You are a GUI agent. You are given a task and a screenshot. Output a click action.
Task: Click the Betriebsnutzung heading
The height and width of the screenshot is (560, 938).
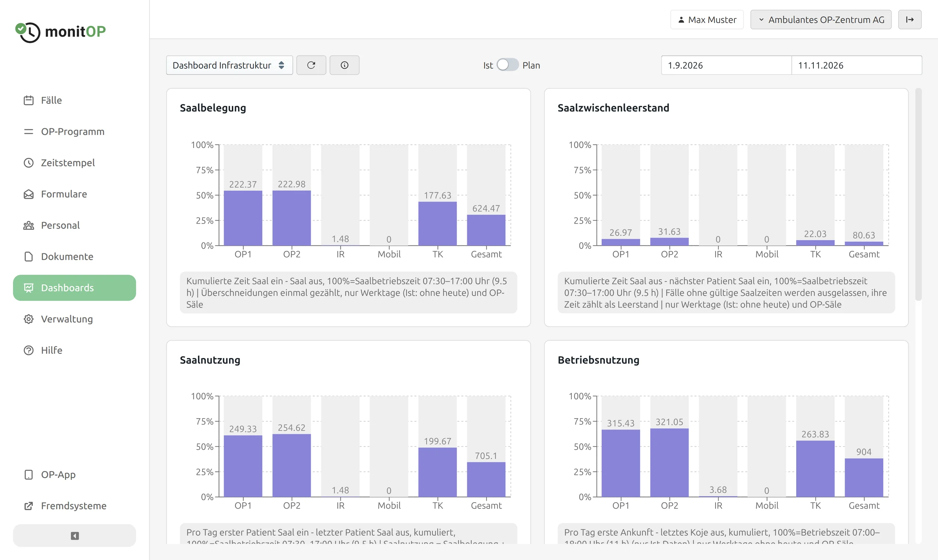599,360
